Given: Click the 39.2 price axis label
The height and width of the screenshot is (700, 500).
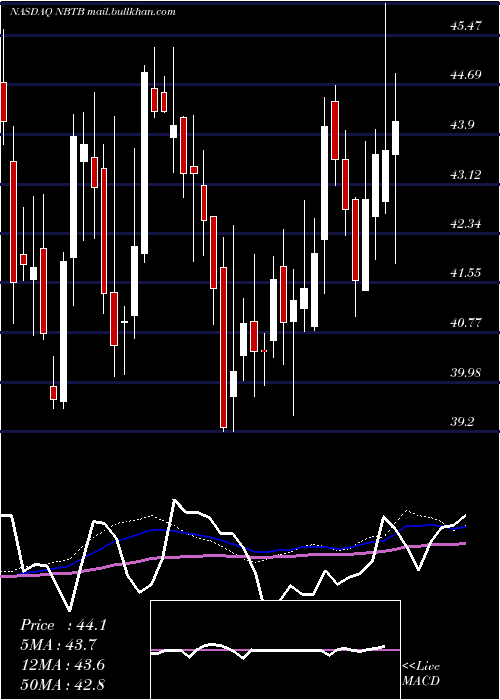Looking at the screenshot, I should [x=462, y=422].
